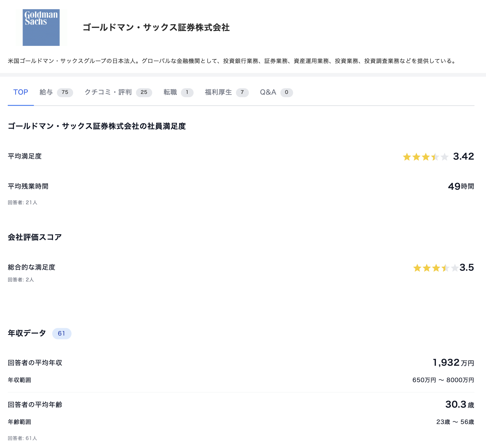Switch to the 福利厚生 tab

click(227, 92)
